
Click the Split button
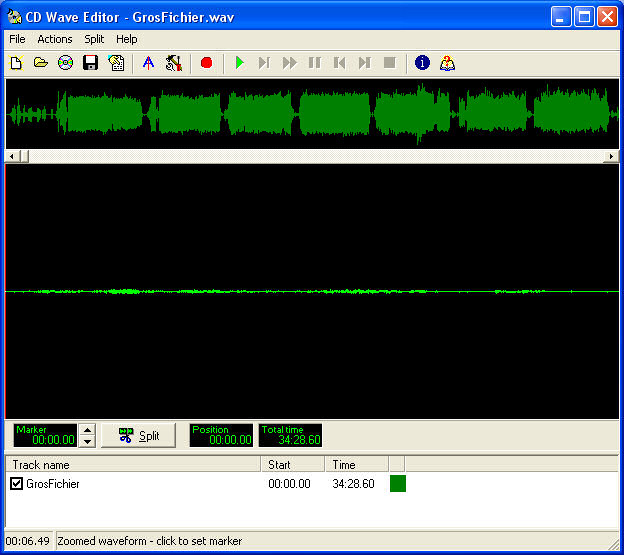(138, 435)
